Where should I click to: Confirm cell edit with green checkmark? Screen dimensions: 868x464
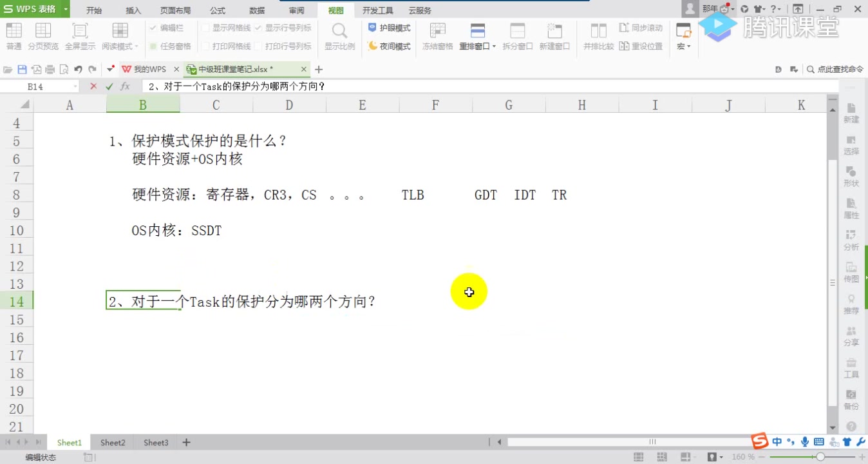click(109, 86)
